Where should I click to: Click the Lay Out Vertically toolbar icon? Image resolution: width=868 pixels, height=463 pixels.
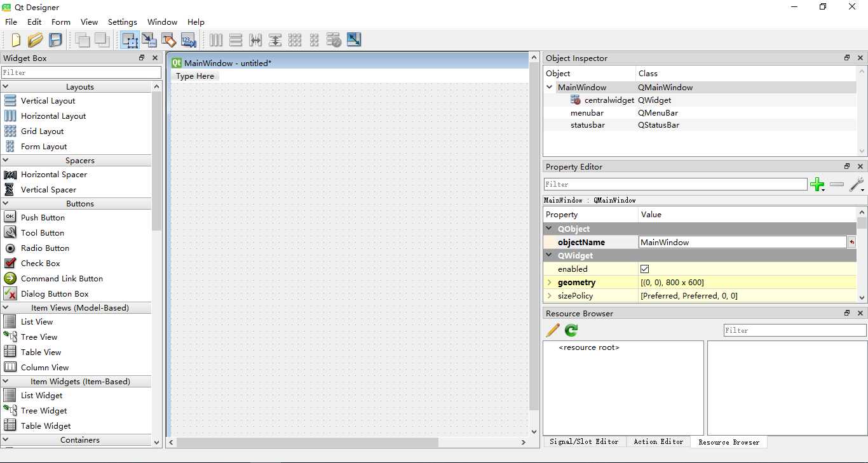[x=236, y=40]
